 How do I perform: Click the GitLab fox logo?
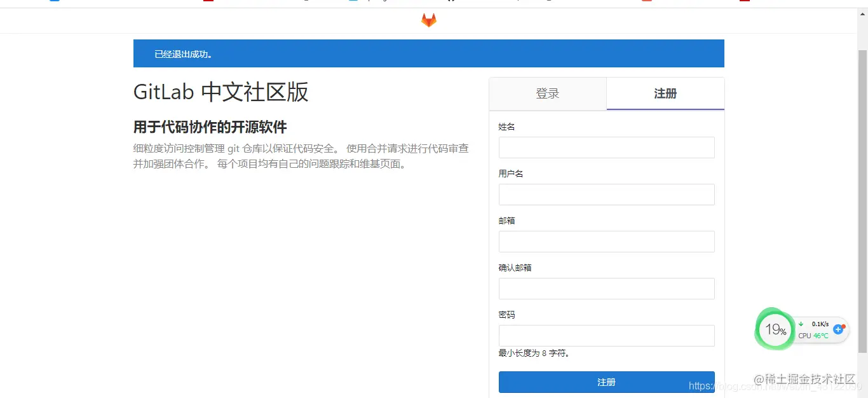pos(429,20)
